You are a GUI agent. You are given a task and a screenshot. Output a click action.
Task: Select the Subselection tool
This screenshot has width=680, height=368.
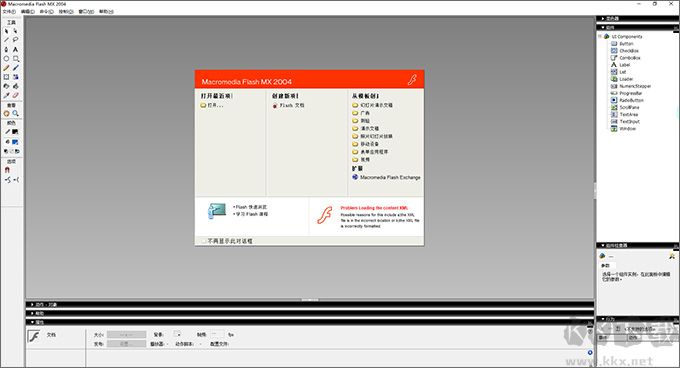point(16,31)
